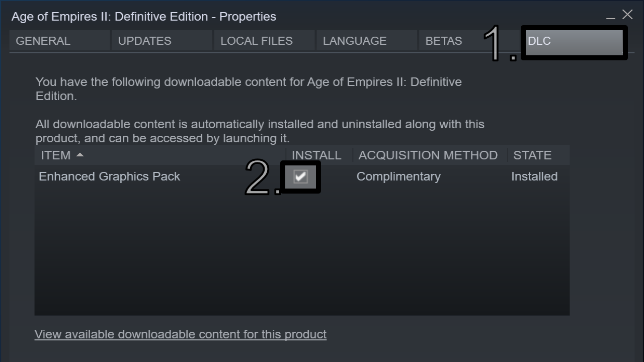Sort by the STATE column header
This screenshot has width=644, height=362.
pos(532,155)
